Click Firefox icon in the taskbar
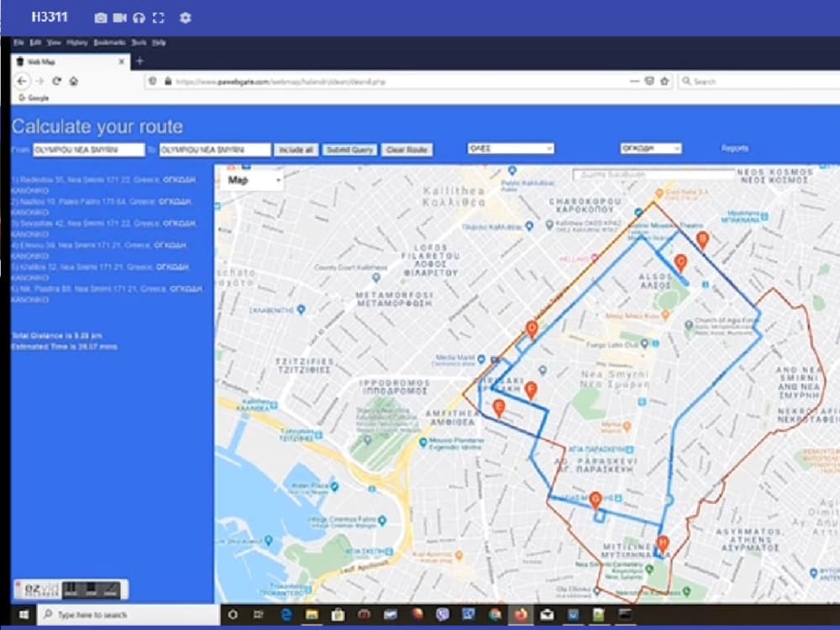This screenshot has height=630, width=840. click(x=520, y=615)
